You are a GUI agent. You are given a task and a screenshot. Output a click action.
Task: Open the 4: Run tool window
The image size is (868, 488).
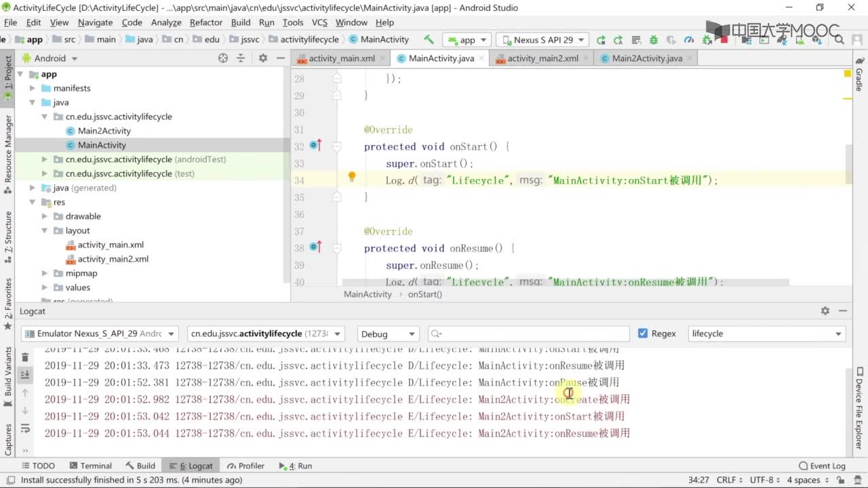(296, 466)
